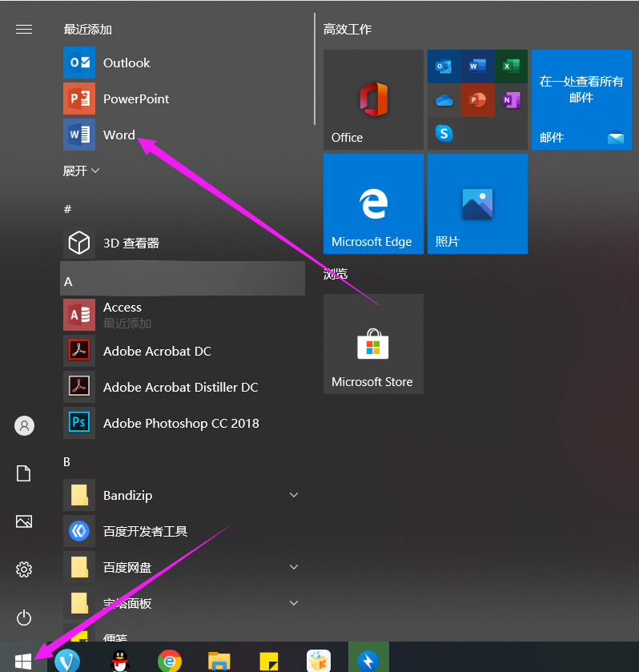Open the 邮件 Mail tile
The width and height of the screenshot is (639, 672).
tap(581, 99)
